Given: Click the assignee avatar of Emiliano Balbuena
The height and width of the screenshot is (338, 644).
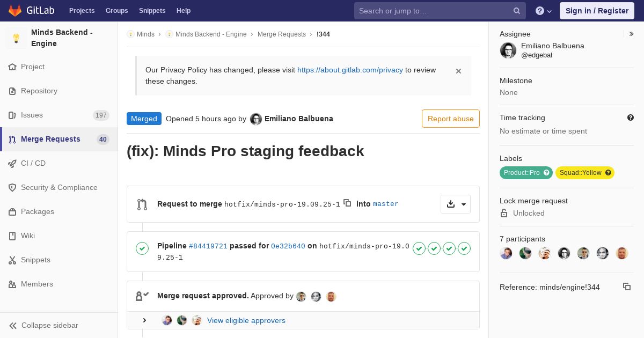Looking at the screenshot, I should tap(508, 50).
